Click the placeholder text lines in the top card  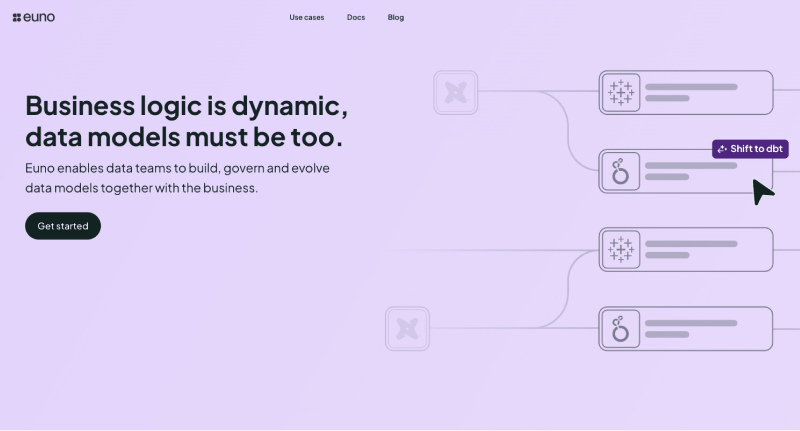click(x=690, y=92)
